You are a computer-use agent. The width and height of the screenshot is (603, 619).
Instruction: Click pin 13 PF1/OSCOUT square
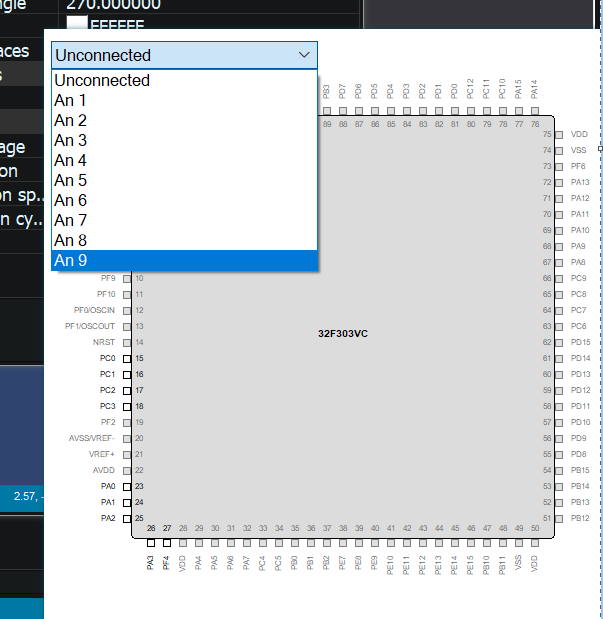127,327
